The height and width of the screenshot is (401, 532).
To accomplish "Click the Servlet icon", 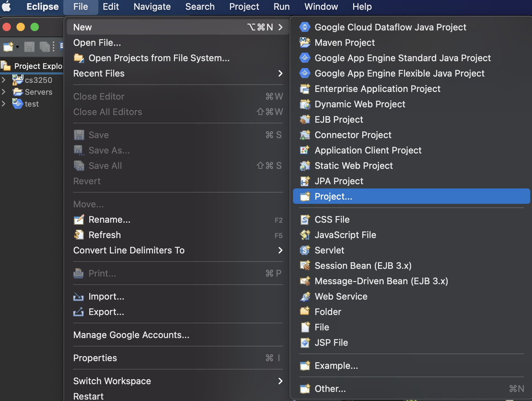I will 305,250.
